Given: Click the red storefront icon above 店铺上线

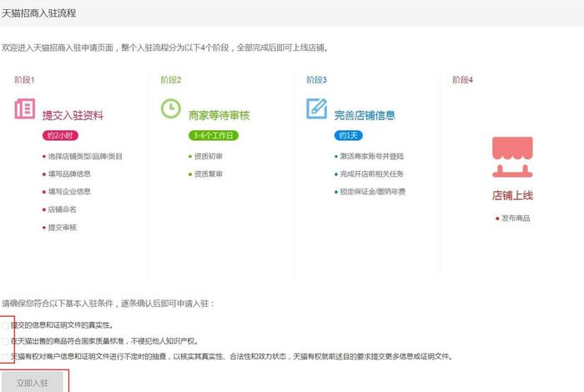Looking at the screenshot, I should tap(512, 157).
